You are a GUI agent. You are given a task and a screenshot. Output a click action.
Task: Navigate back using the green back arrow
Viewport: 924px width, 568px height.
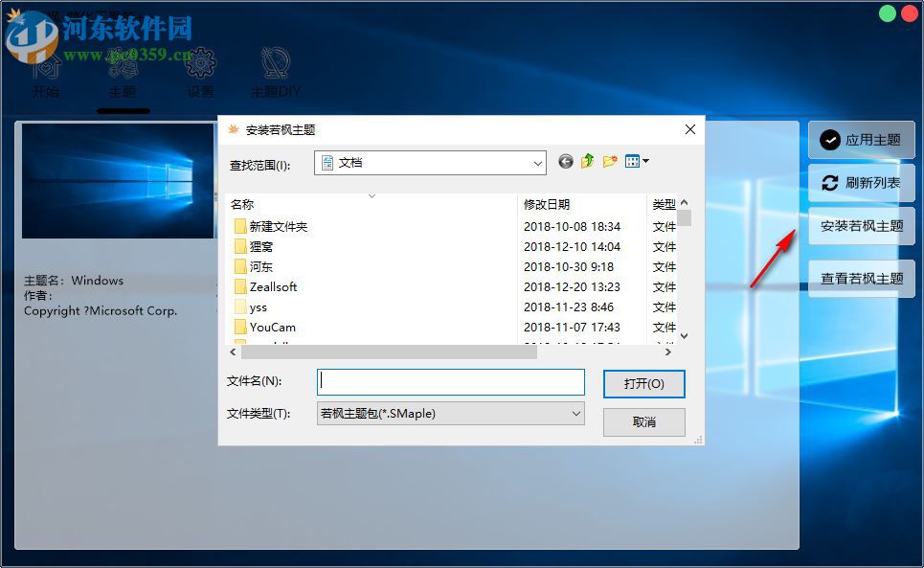click(565, 161)
